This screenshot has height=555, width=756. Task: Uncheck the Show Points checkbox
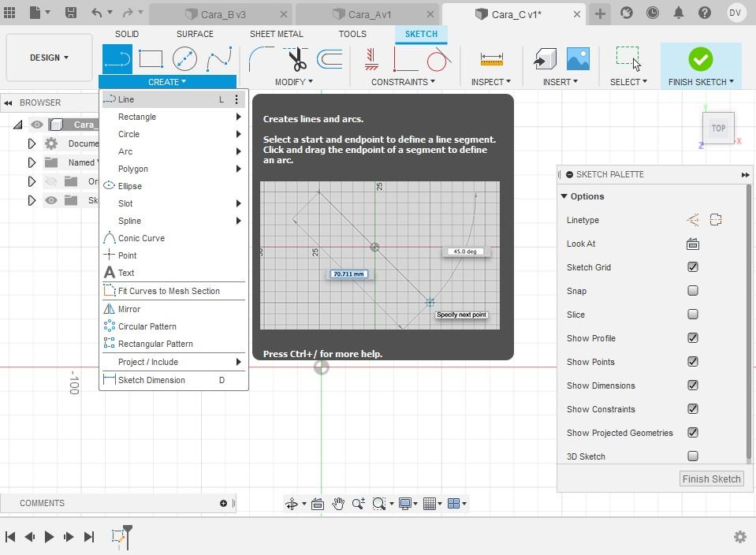(x=693, y=362)
